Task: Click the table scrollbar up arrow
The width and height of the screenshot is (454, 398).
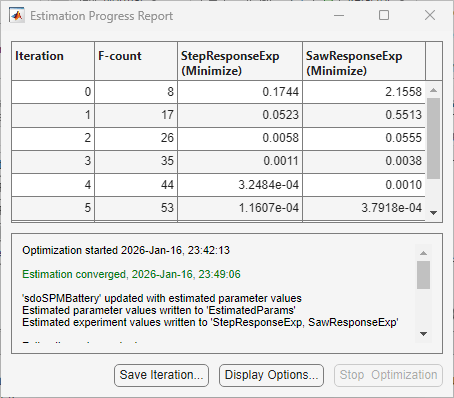Action: coord(434,90)
